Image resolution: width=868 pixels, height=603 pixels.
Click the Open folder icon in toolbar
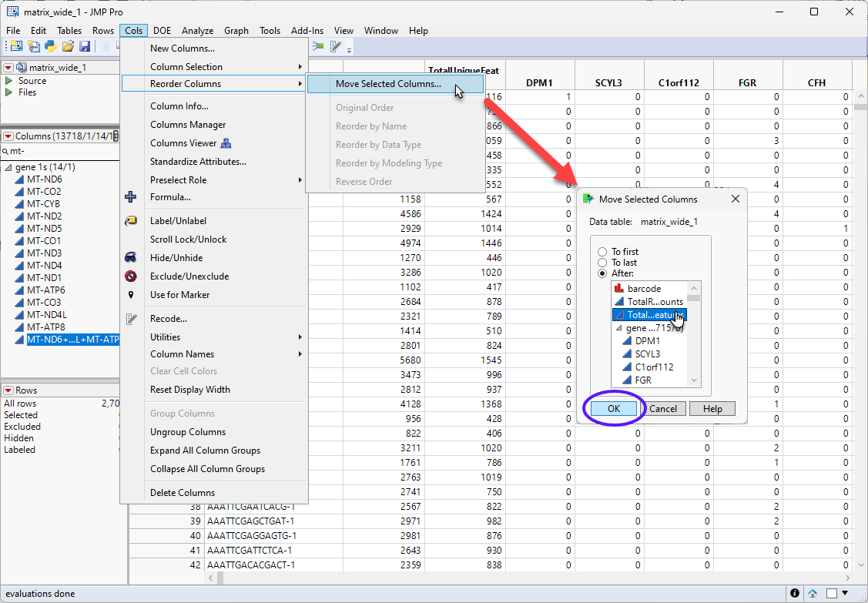point(68,47)
